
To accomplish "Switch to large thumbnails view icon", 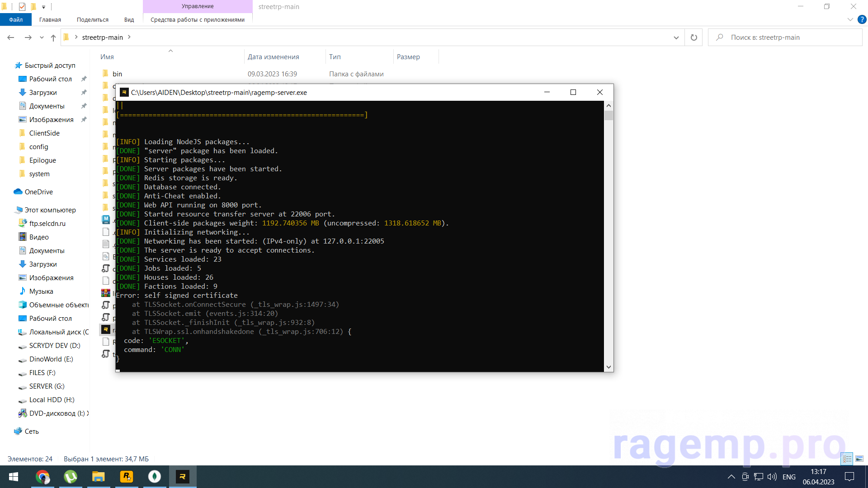I will coord(859,459).
